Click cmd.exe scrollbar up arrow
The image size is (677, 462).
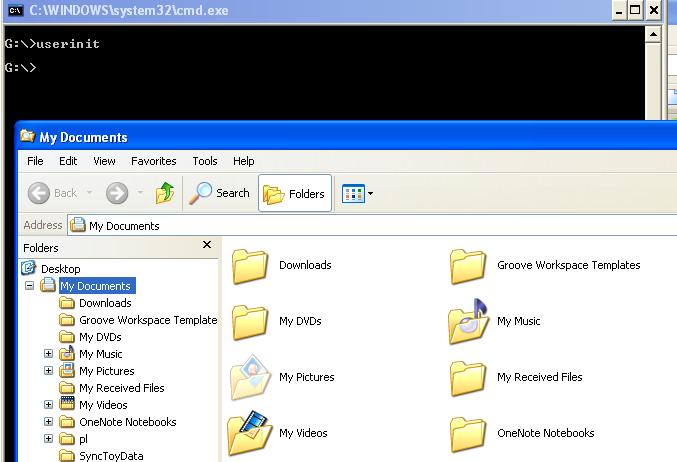(653, 35)
